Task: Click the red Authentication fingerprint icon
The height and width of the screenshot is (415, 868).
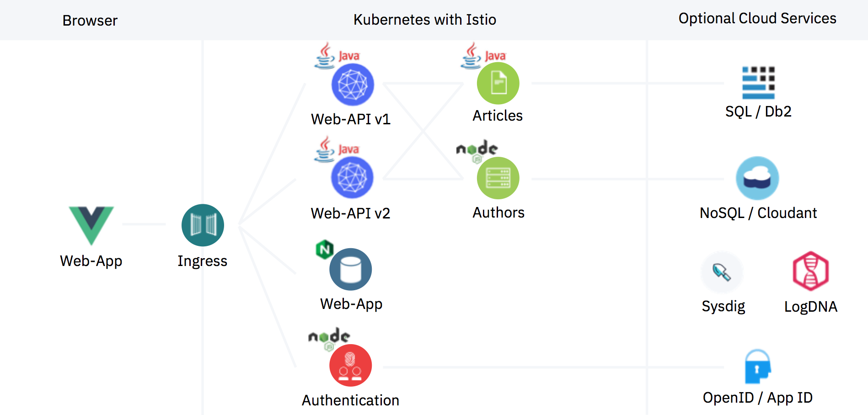Action: 350,365
